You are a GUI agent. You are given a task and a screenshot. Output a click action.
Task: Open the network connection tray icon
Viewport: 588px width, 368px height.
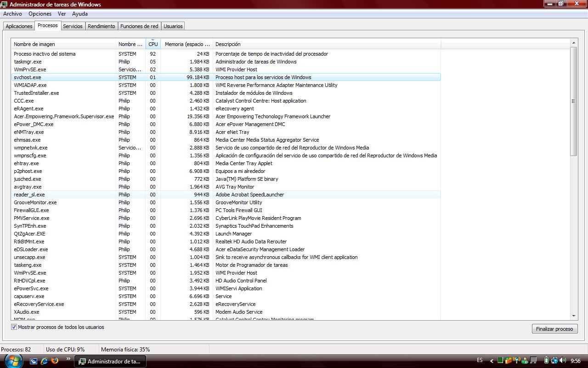coord(554,361)
